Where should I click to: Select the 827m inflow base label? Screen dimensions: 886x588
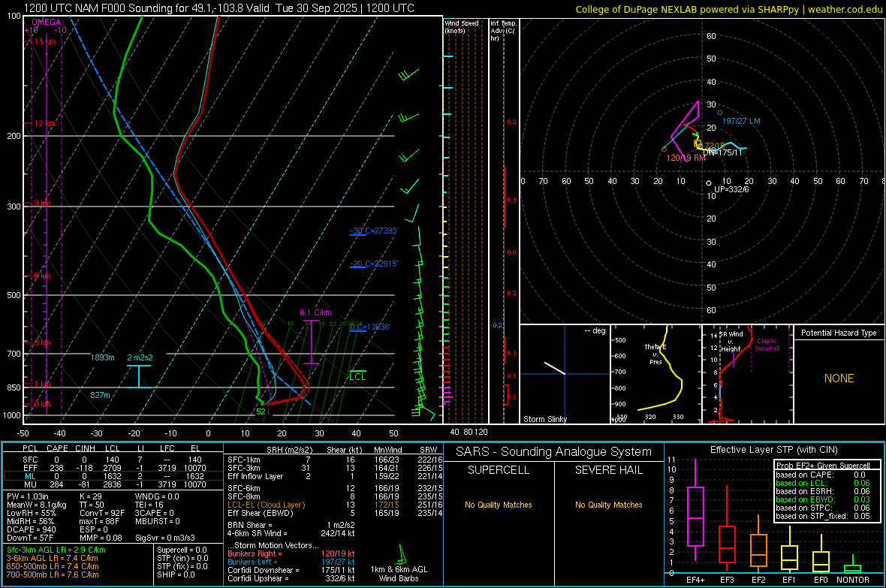point(100,395)
